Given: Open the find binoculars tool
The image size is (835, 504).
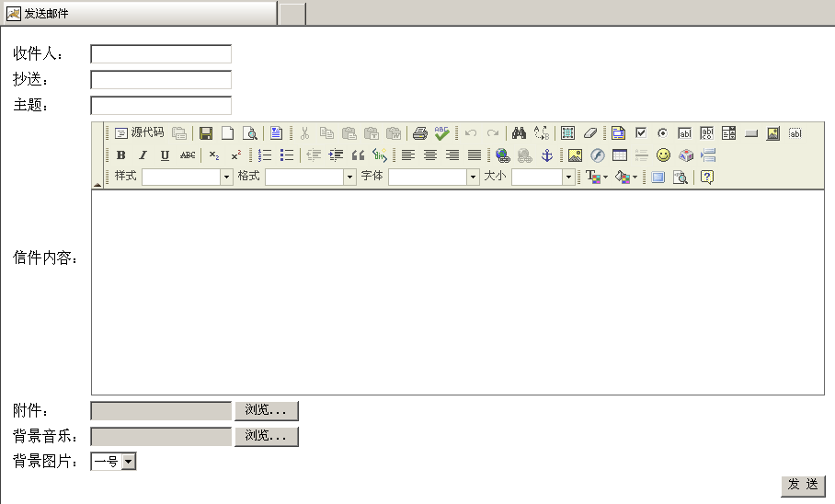Looking at the screenshot, I should coord(519,133).
